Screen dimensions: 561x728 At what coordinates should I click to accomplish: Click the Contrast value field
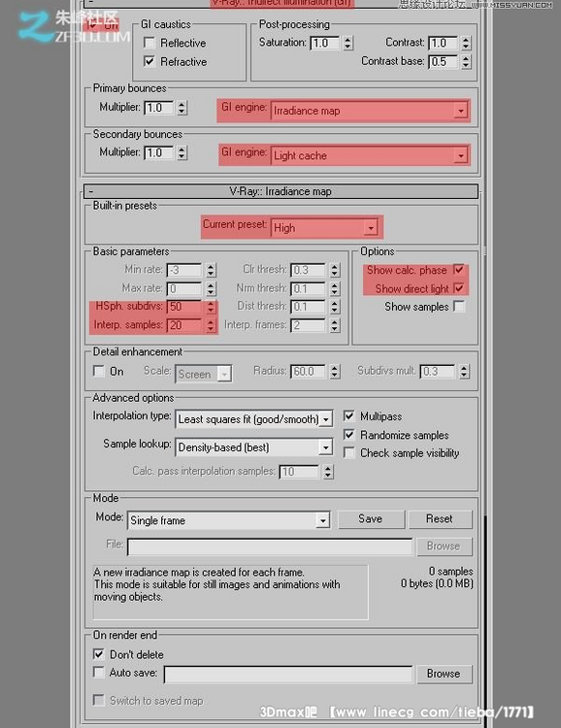pos(443,43)
